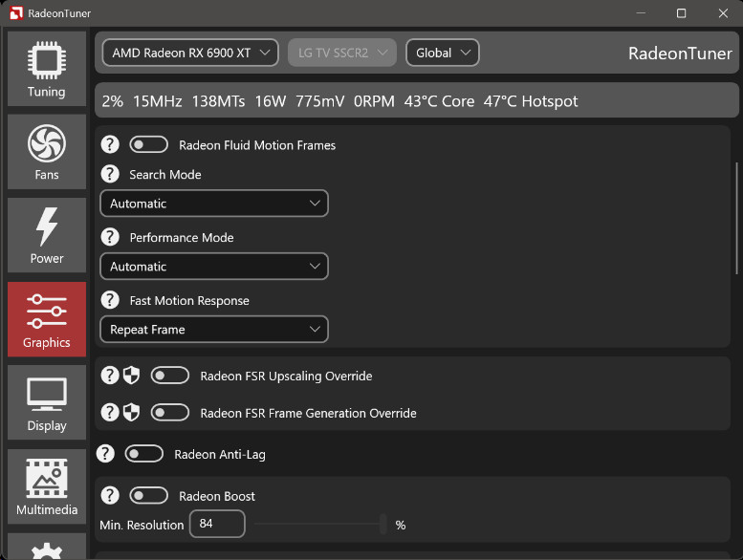Open the Multimedia section in sidebar
Screen dimensions: 743x560
46,486
